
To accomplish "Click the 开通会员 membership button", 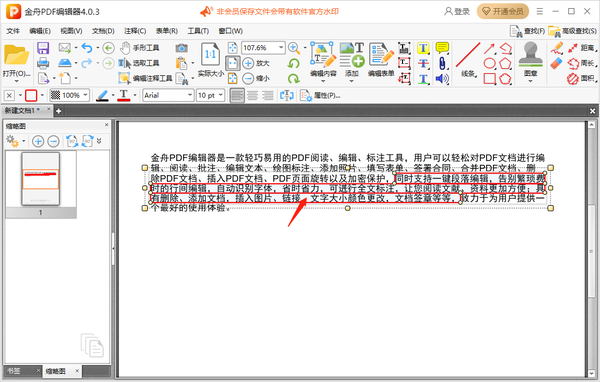I will pyautogui.click(x=503, y=11).
